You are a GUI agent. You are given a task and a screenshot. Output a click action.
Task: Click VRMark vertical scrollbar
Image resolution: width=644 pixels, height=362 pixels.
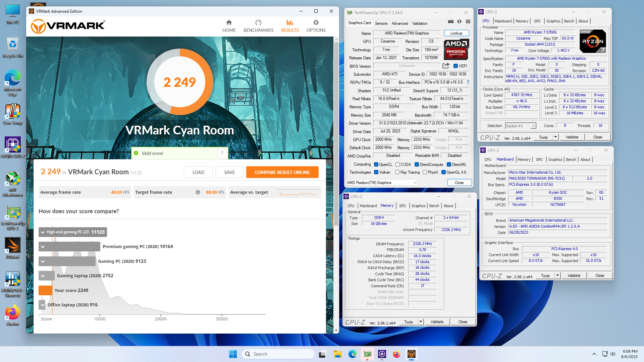click(336, 134)
